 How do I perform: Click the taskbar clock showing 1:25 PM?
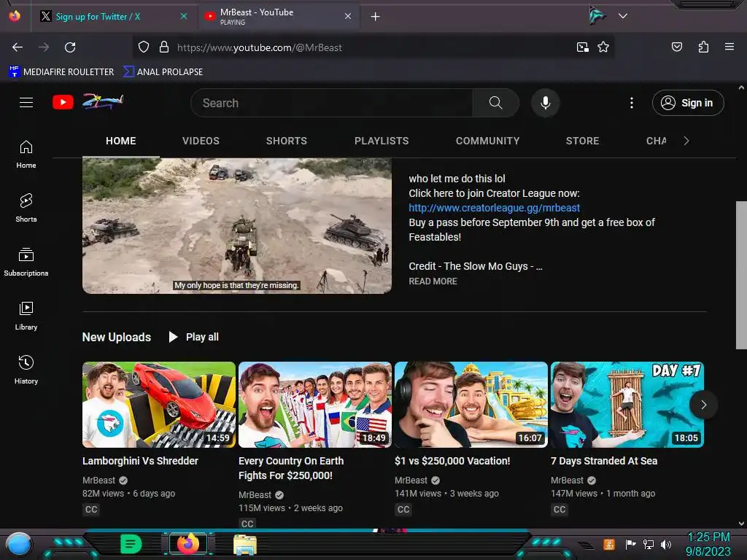[x=708, y=544]
